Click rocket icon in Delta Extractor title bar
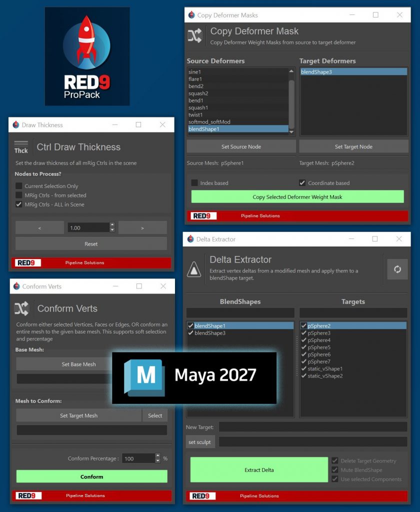The height and width of the screenshot is (512, 420). (x=190, y=239)
